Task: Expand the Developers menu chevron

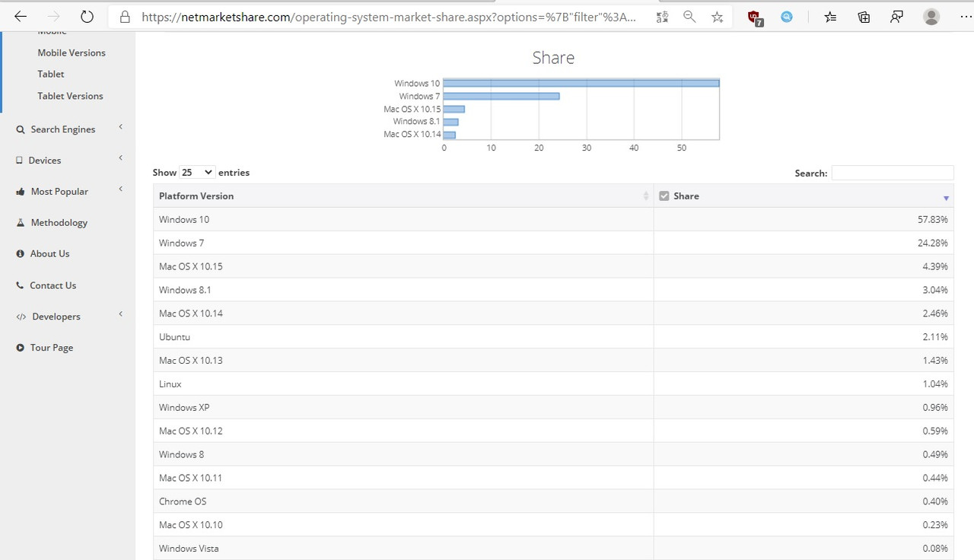Action: (x=120, y=314)
